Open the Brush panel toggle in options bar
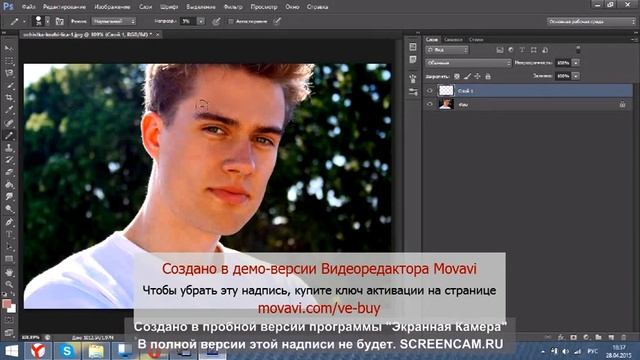This screenshot has height=360, width=640. (60, 21)
